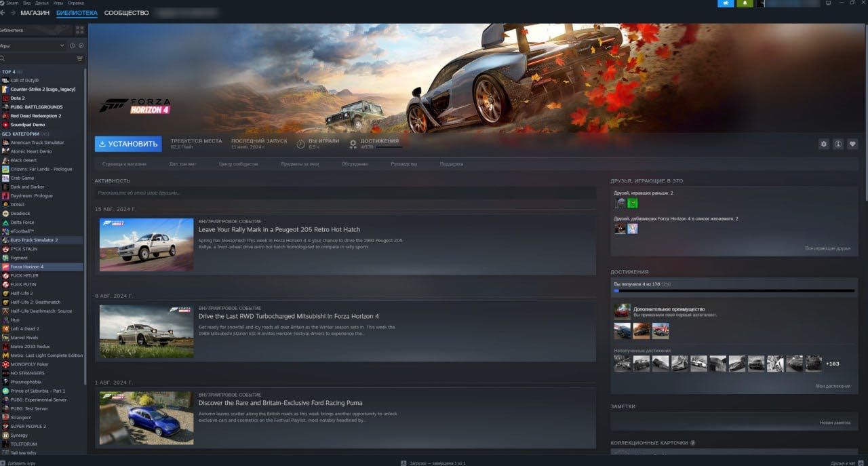Open Центр сообщества link
Screen dimensions: 868x466
(x=238, y=164)
